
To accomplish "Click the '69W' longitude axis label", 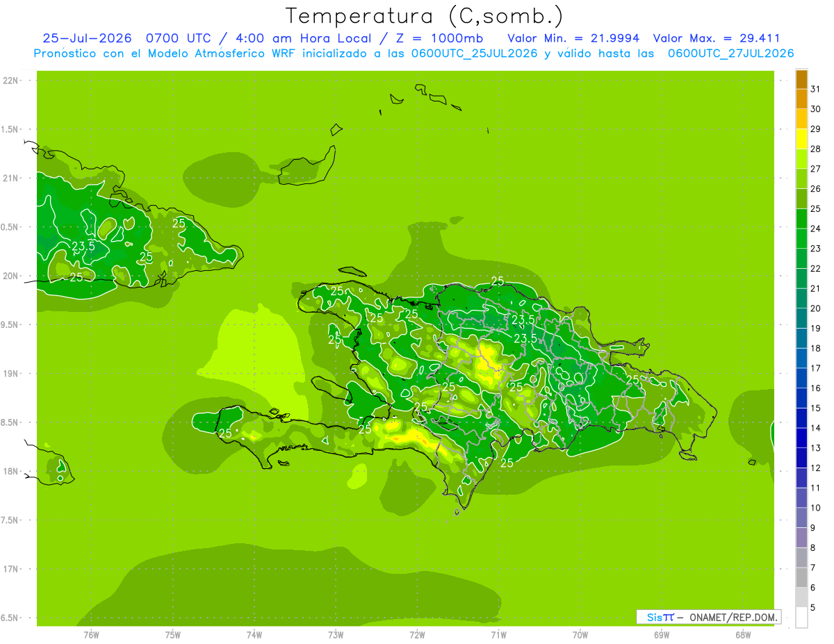I will pyautogui.click(x=662, y=635).
